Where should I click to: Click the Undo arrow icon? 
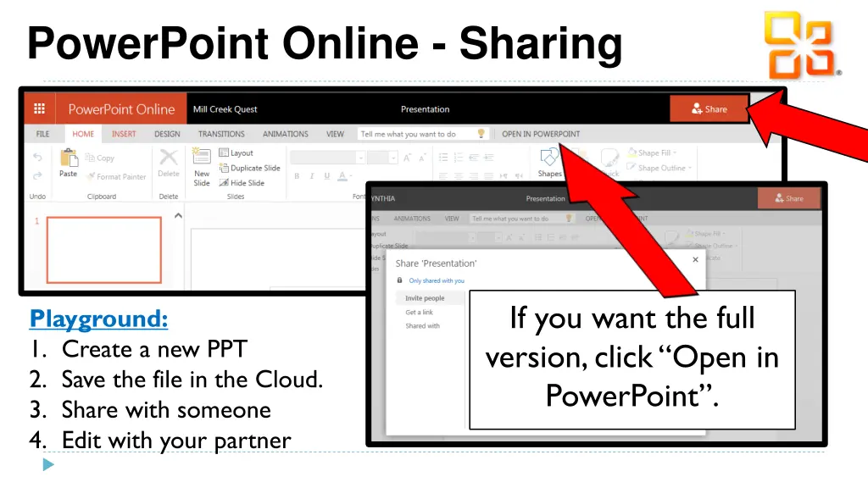[37, 158]
